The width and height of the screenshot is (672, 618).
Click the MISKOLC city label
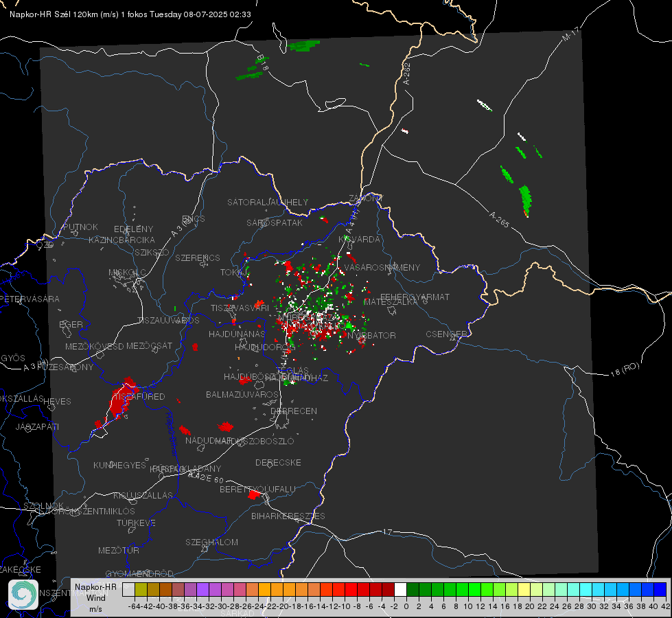click(127, 273)
